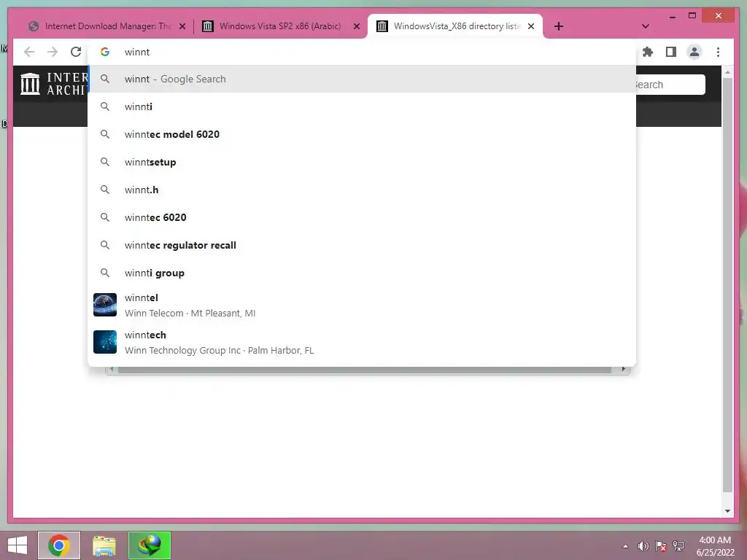Click the page vertical scrollbar thumb
Viewport: 747px width, 560px height.
point(727,285)
